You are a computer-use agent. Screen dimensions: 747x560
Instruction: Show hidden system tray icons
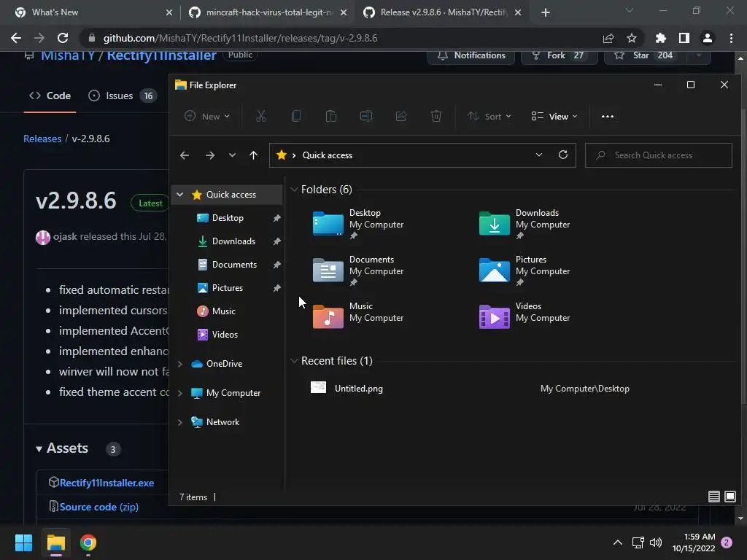coord(617,542)
